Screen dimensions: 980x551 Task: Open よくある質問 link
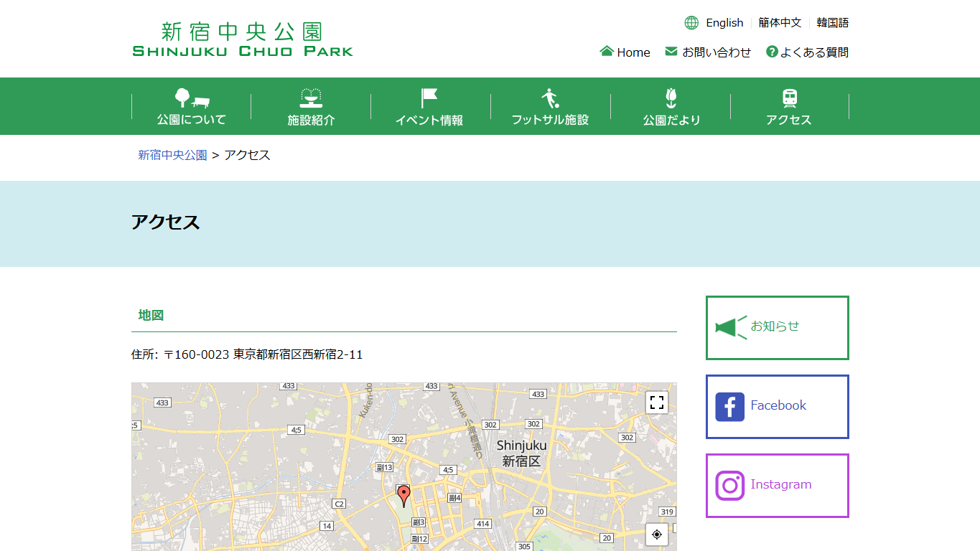click(x=815, y=52)
